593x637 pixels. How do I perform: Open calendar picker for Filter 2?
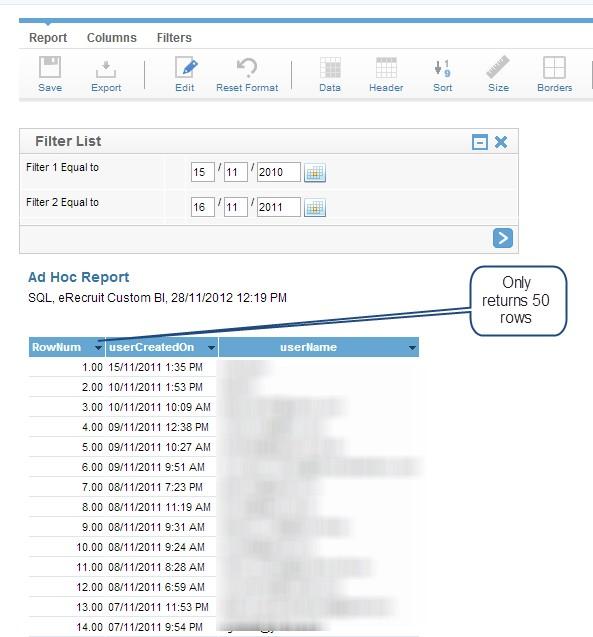click(x=315, y=208)
